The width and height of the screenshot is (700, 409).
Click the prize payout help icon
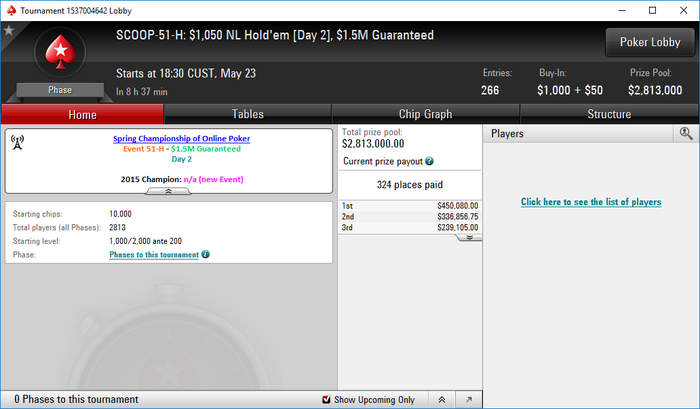coord(429,161)
